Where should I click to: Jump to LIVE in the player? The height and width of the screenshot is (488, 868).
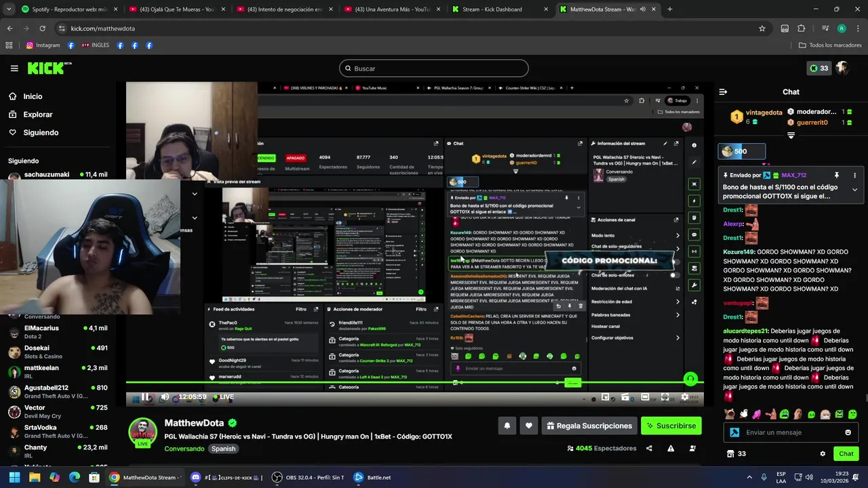(x=224, y=397)
